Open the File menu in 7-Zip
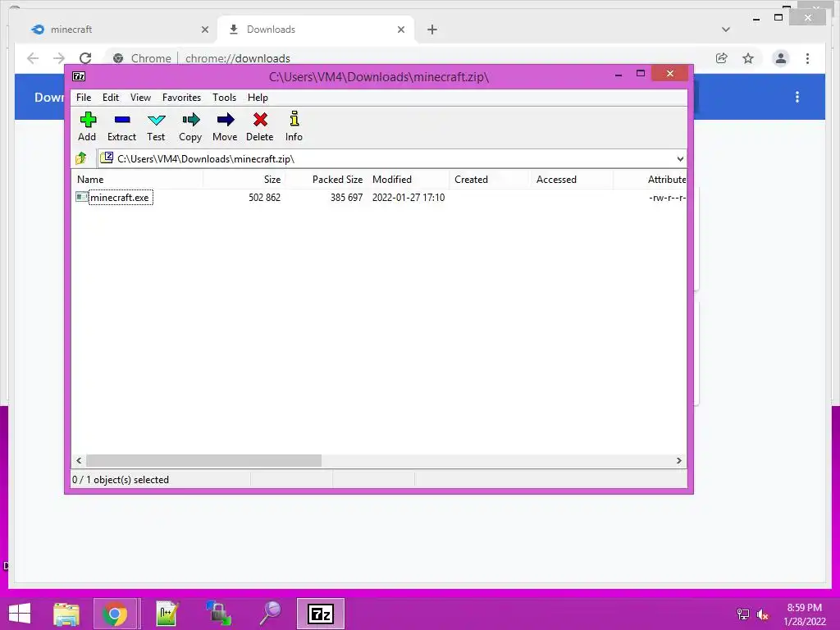 click(x=84, y=98)
